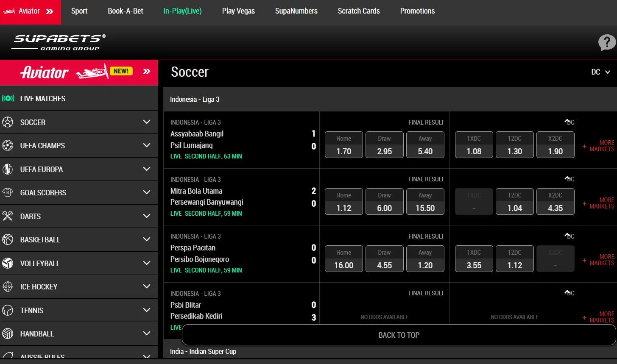
Task: Click the BACK TO TOP button
Action: pyautogui.click(x=399, y=334)
